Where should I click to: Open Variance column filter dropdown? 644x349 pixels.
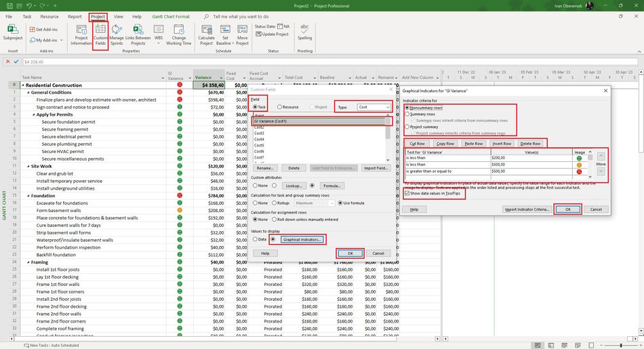pos(222,78)
